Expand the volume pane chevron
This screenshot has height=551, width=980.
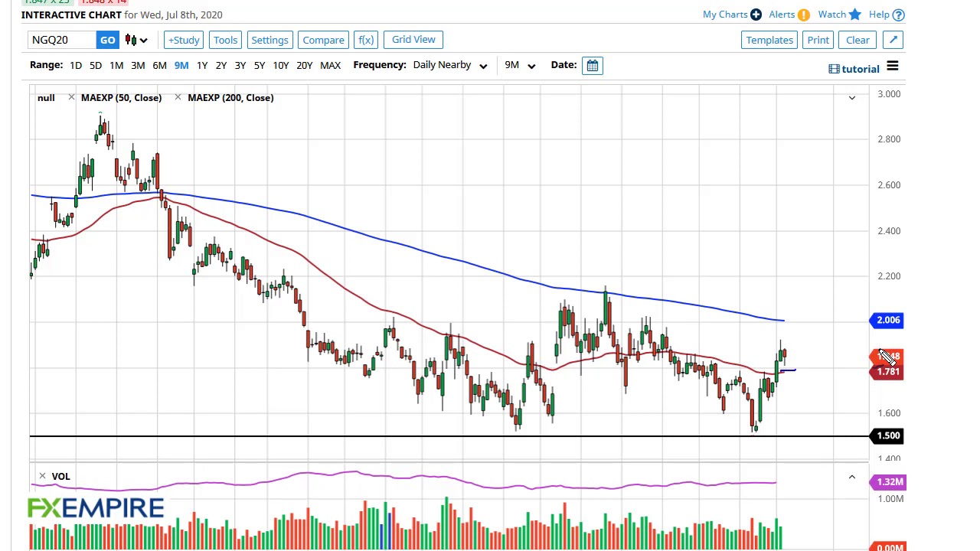(851, 477)
